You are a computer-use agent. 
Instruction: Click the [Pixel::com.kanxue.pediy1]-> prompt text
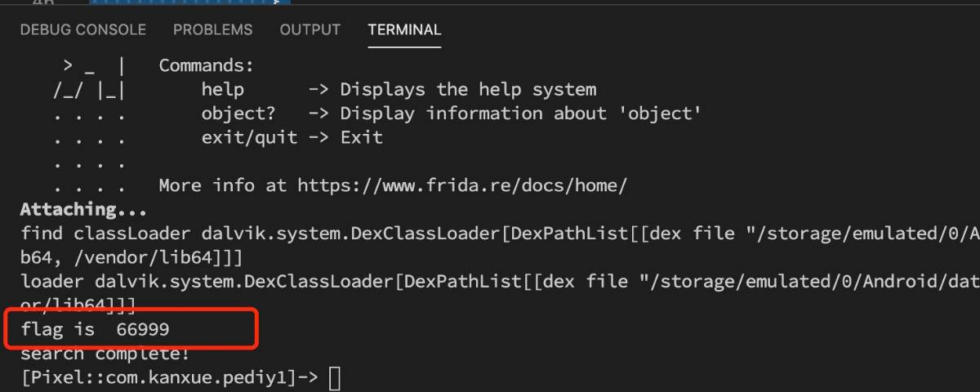(x=169, y=378)
